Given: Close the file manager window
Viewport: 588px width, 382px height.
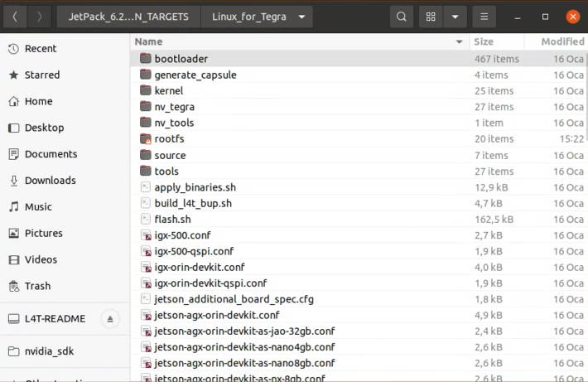Looking at the screenshot, I should (x=572, y=17).
